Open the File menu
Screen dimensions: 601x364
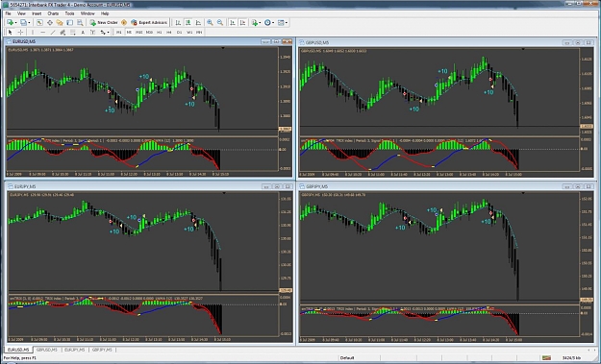coord(9,13)
